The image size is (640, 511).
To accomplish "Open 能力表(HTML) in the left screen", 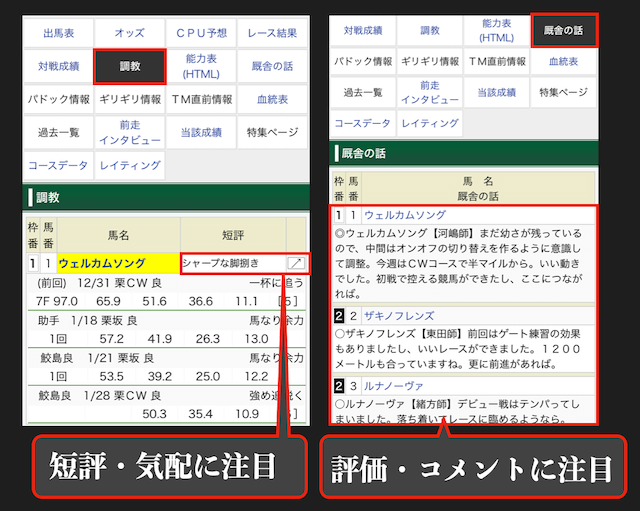I will click(201, 66).
